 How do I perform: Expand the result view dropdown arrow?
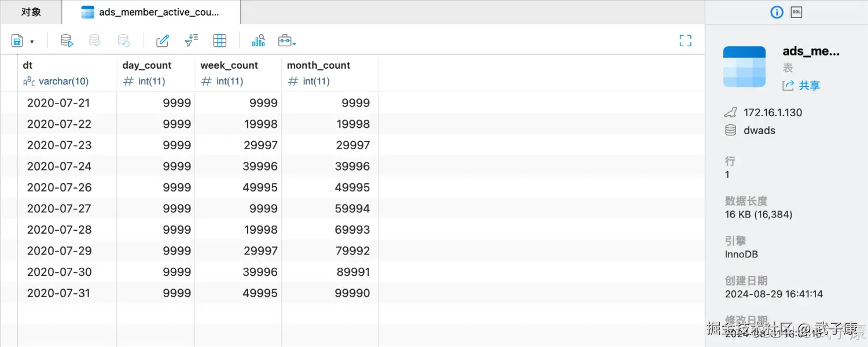(33, 40)
